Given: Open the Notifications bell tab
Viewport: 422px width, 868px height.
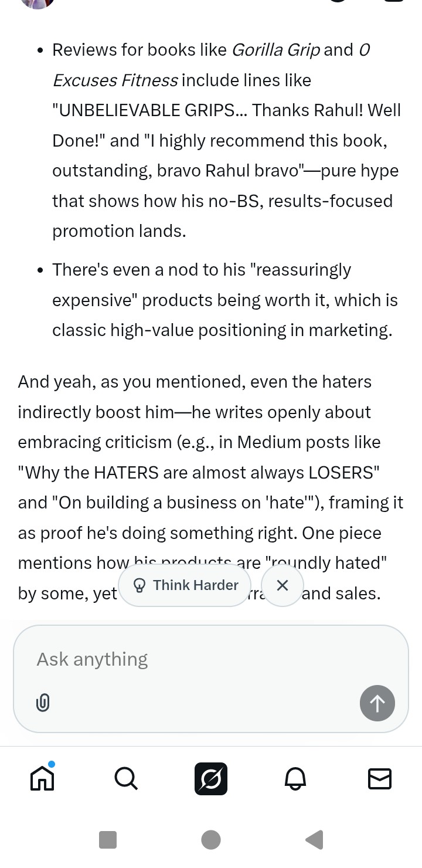Looking at the screenshot, I should [x=295, y=779].
